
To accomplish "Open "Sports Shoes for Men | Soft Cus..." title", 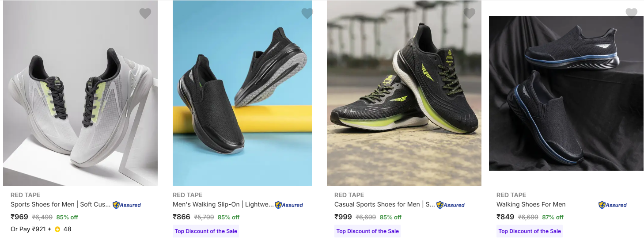I will click(x=61, y=204).
